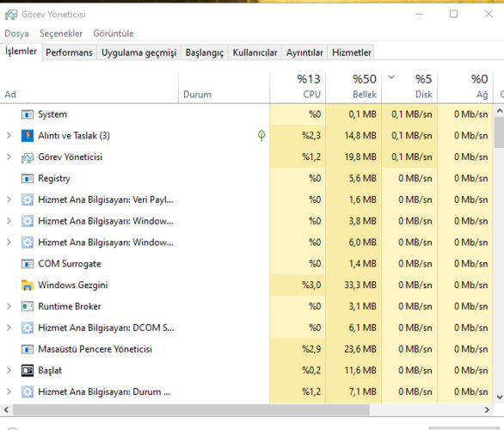The width and height of the screenshot is (504, 430).
Task: Switch to the Ayrıntılar tab
Action: pos(304,52)
